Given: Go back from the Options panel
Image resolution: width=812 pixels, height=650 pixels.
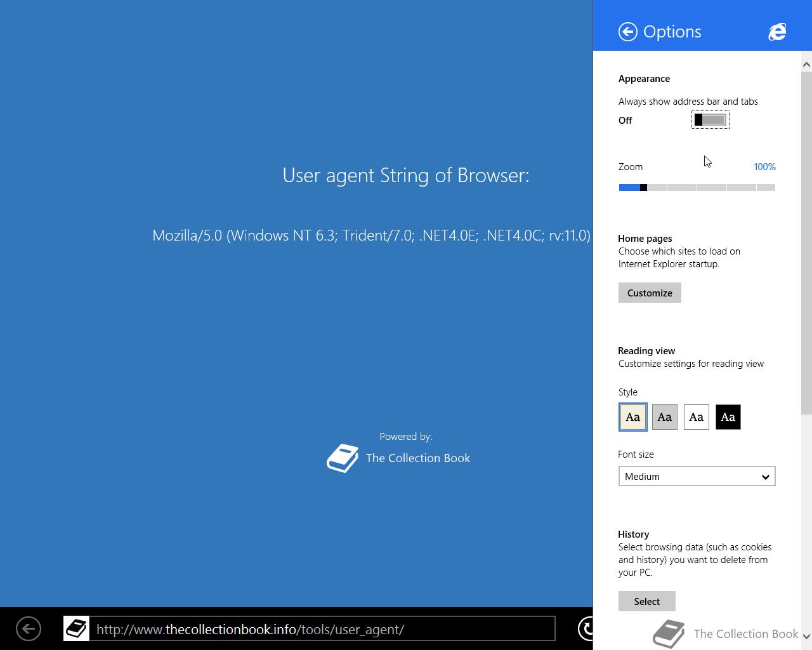Looking at the screenshot, I should point(628,32).
